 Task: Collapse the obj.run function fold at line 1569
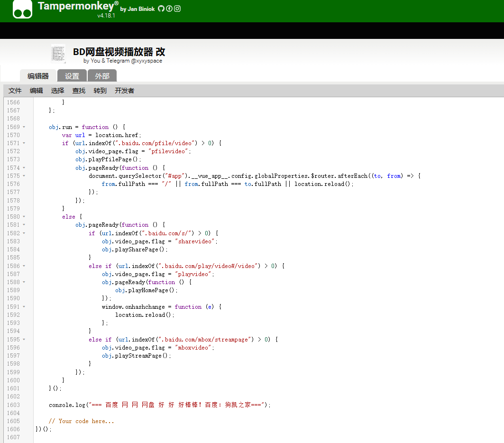tap(24, 127)
